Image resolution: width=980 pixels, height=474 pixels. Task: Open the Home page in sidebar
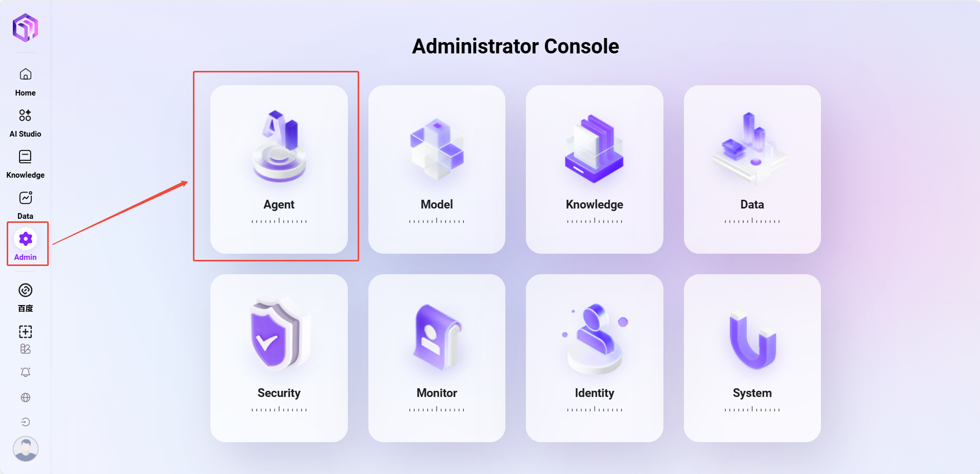tap(25, 82)
